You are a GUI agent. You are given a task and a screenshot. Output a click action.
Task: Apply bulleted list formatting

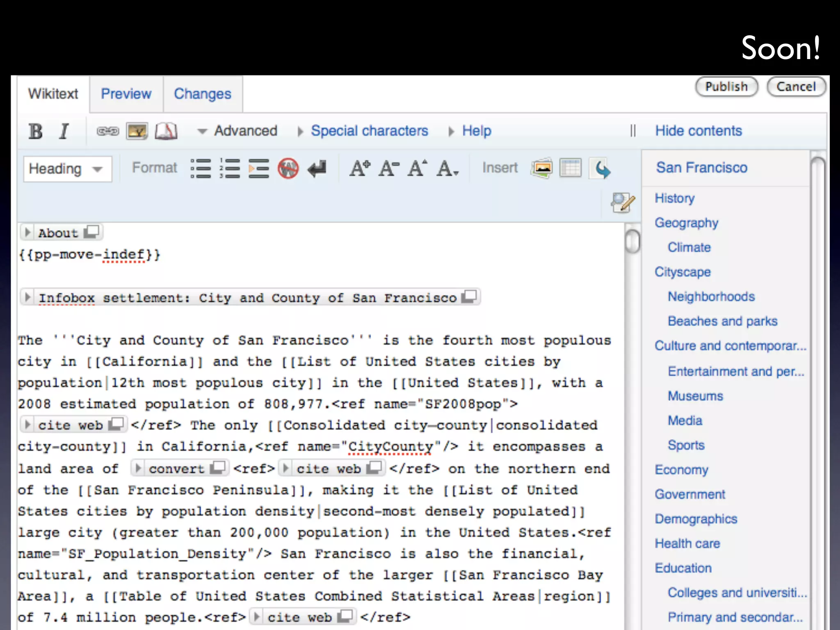(201, 169)
